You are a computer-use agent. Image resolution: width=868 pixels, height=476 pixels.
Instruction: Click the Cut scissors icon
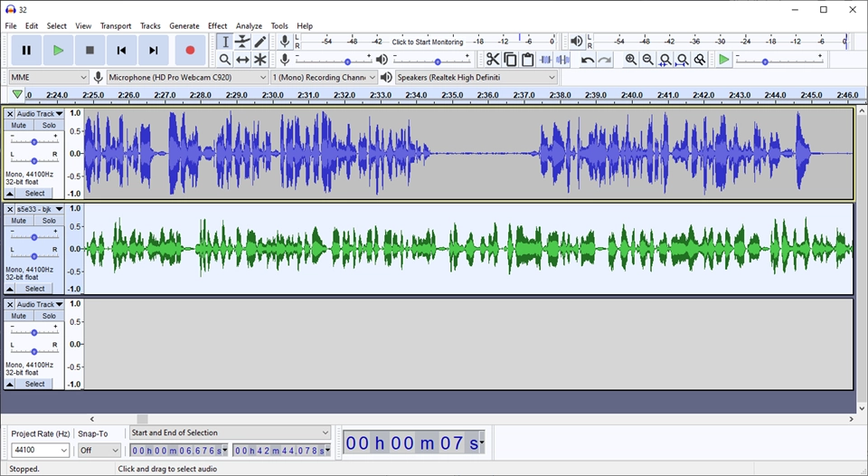point(492,60)
